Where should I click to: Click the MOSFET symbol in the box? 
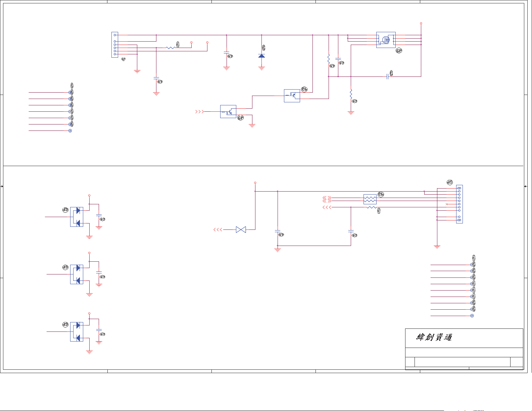point(386,40)
